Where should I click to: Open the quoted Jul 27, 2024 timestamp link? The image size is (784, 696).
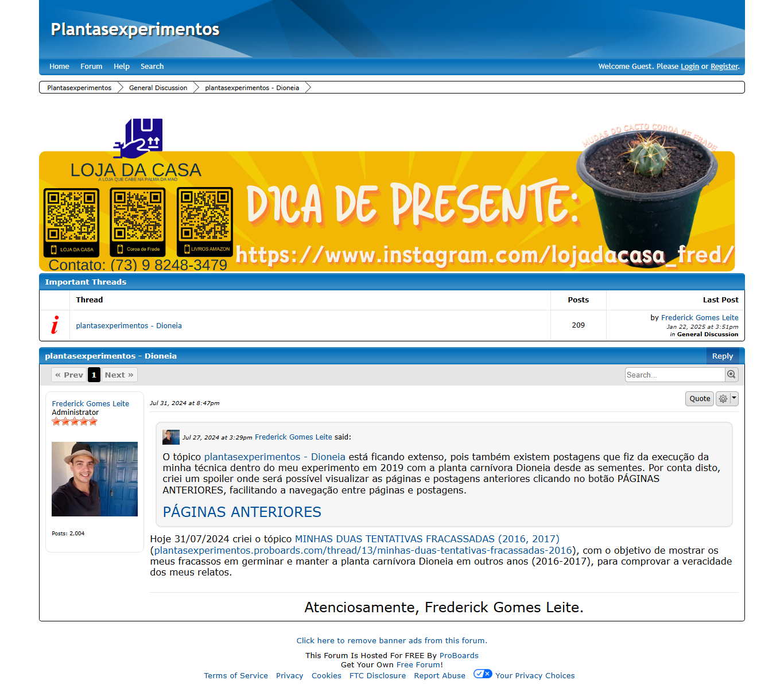coord(217,437)
